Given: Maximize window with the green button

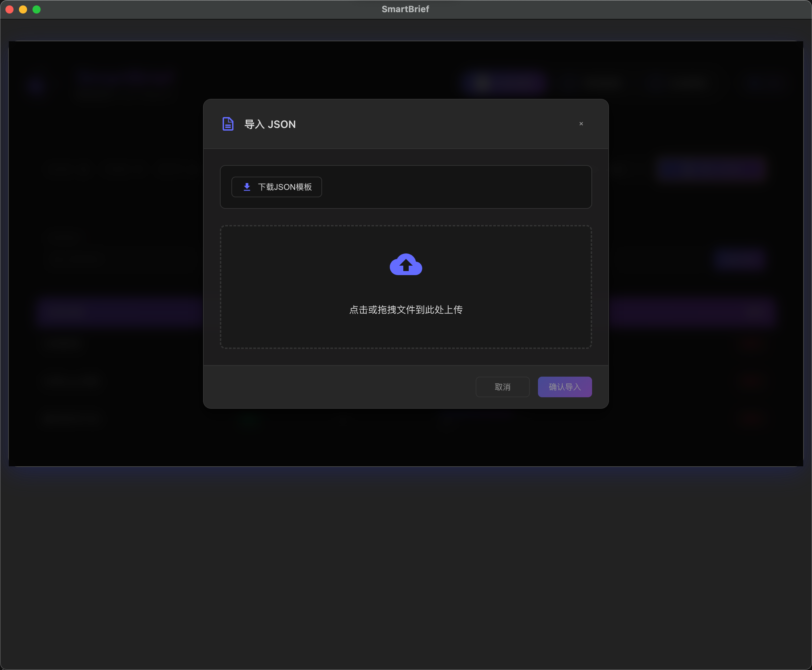Looking at the screenshot, I should point(37,9).
